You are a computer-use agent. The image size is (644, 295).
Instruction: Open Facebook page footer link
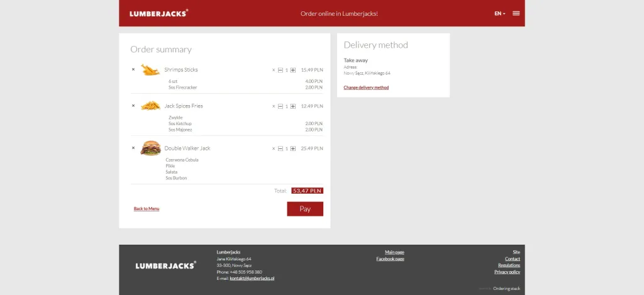[x=390, y=259]
